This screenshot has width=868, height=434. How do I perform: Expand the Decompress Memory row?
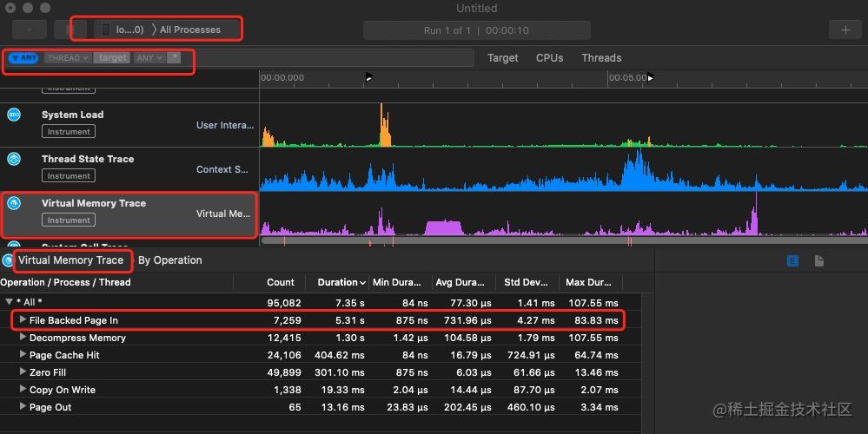(23, 337)
